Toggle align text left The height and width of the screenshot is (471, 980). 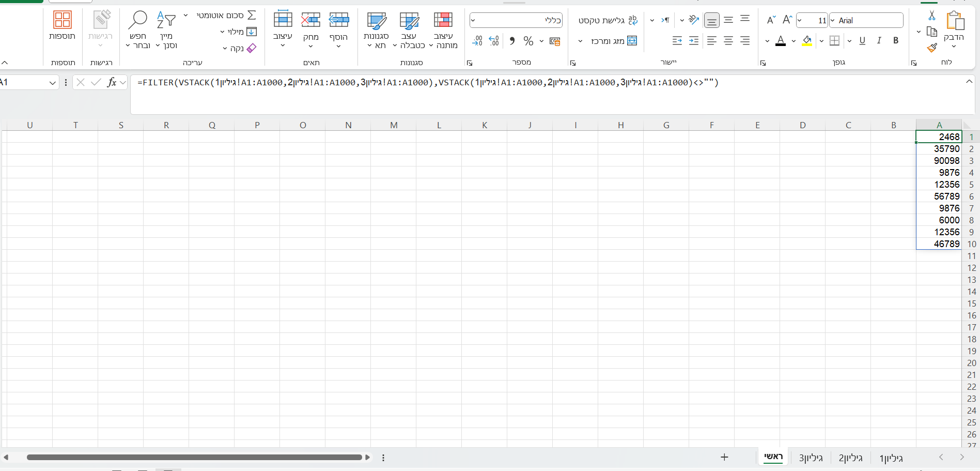point(712,40)
